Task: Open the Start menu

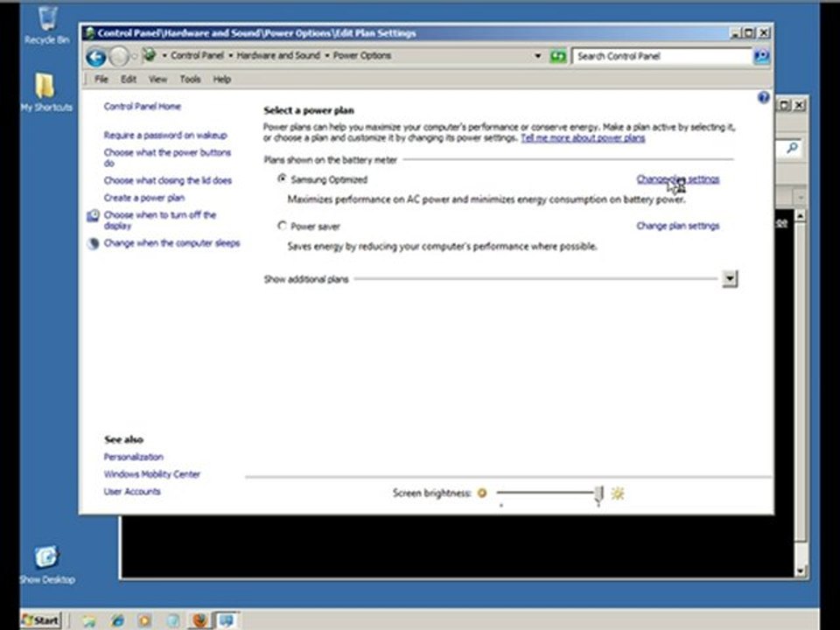Action: 41,620
